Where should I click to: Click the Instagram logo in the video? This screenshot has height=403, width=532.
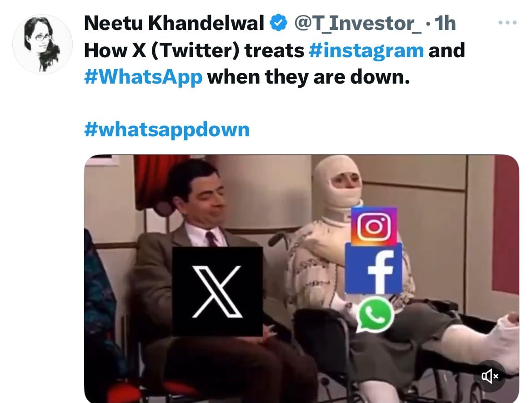click(374, 226)
